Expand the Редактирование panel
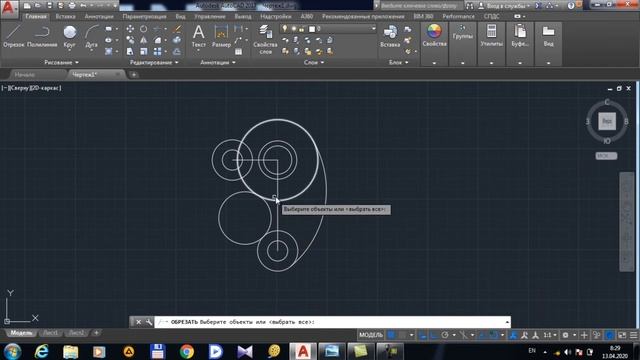 [x=154, y=62]
